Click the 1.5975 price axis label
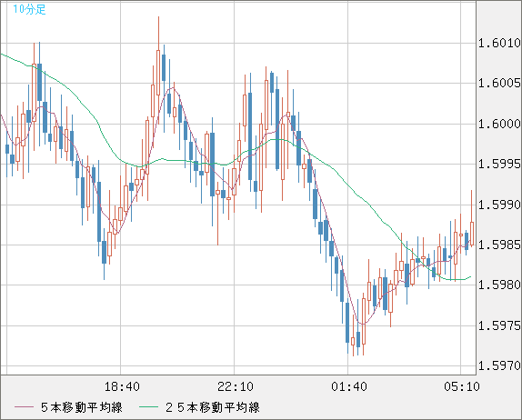The height and width of the screenshot is (420, 522). [499, 325]
